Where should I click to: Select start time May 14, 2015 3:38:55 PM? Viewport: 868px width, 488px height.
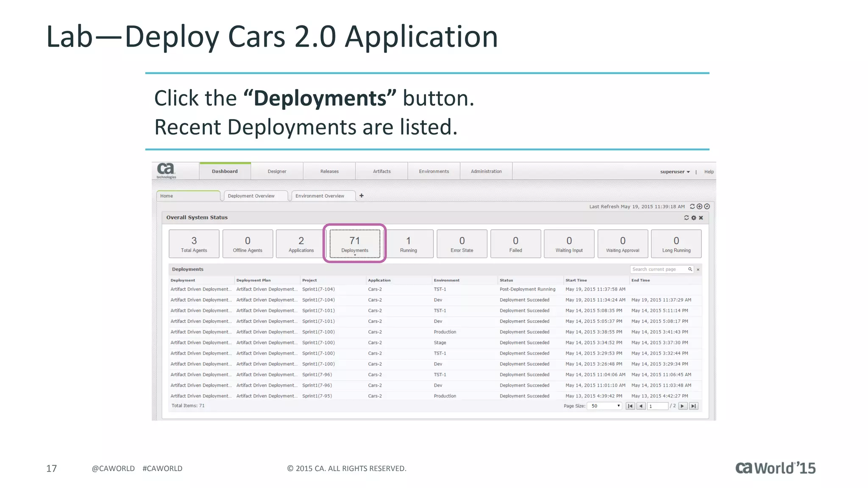(x=594, y=332)
